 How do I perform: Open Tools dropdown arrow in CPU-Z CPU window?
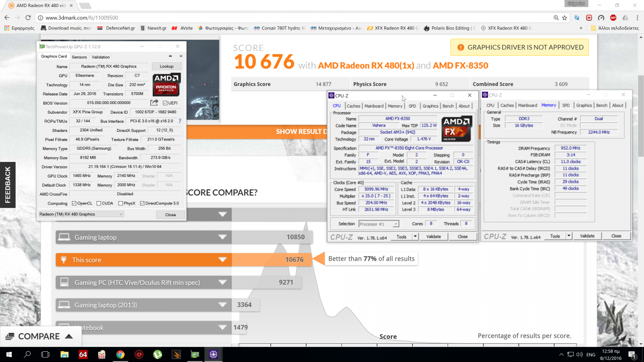click(415, 237)
